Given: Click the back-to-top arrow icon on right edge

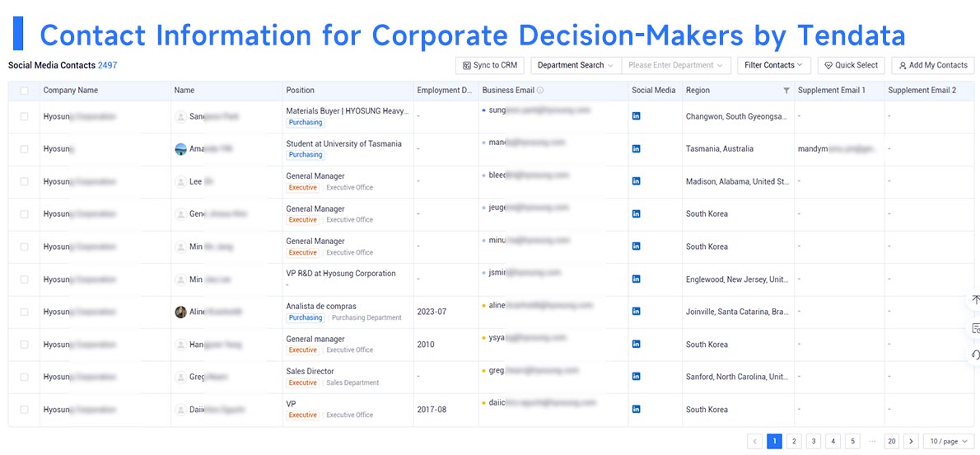Looking at the screenshot, I should pos(975,300).
